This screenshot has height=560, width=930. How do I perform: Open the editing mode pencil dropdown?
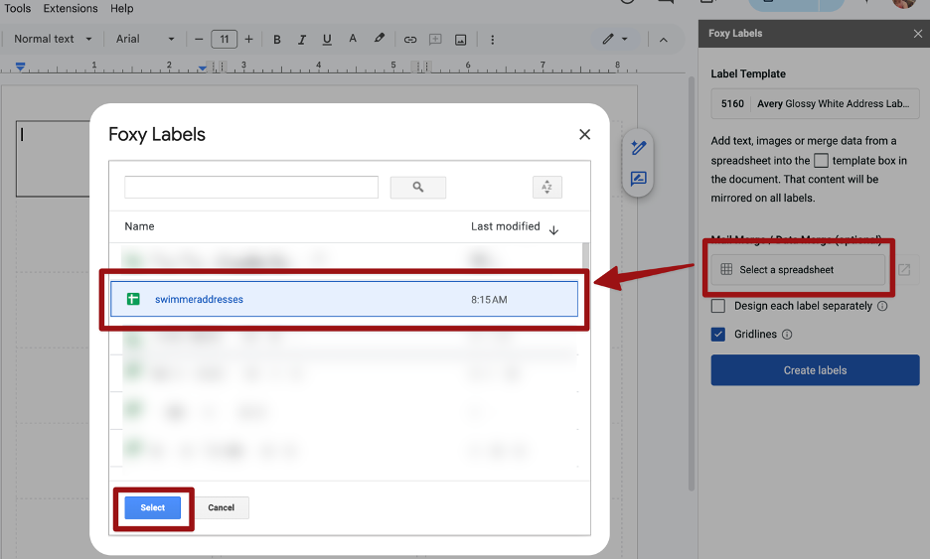point(614,40)
